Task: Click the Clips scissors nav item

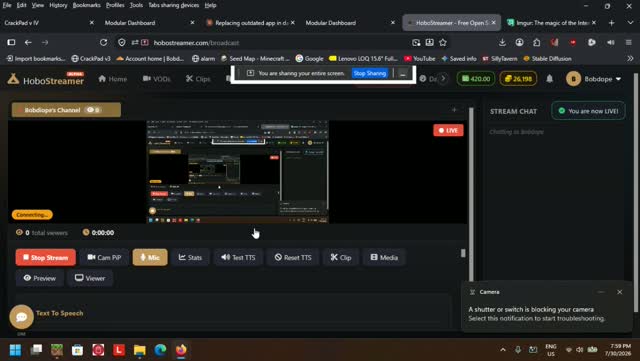Action: click(x=198, y=79)
